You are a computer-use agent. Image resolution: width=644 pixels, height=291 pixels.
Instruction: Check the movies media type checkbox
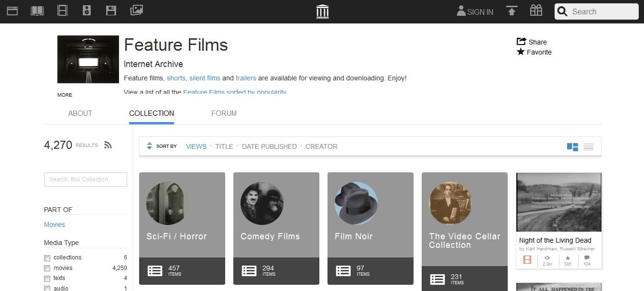click(47, 268)
